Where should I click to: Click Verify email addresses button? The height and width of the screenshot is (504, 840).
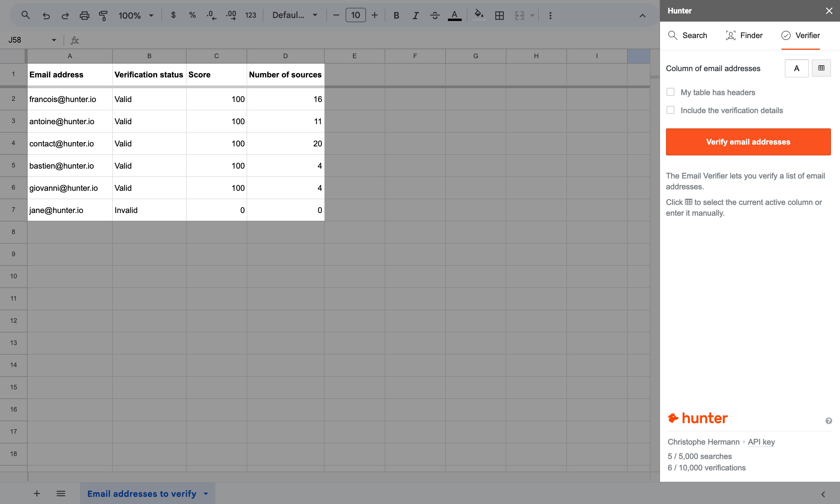pyautogui.click(x=748, y=142)
